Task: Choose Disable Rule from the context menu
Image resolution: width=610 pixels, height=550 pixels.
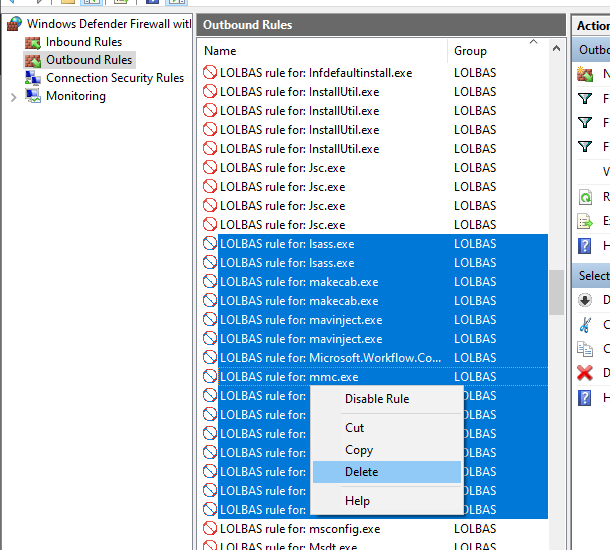Action: (387, 399)
